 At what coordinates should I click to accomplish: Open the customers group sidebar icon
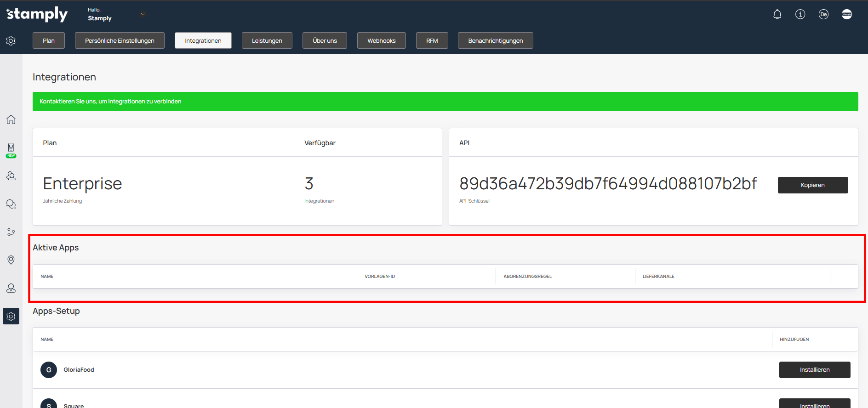[x=11, y=176]
